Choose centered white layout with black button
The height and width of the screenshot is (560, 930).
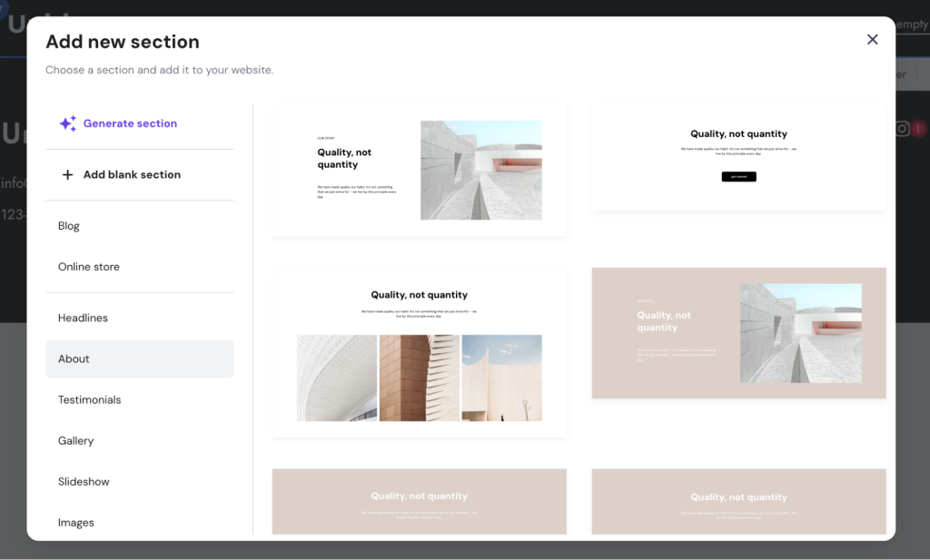738,157
